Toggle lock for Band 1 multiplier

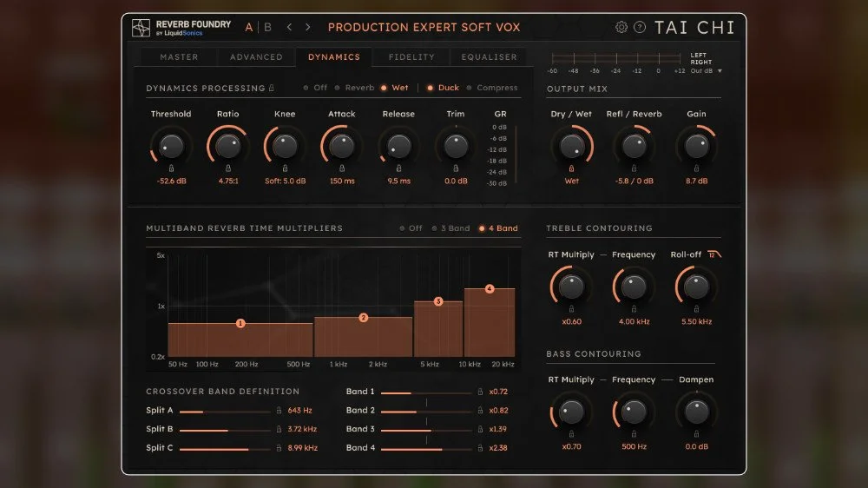coord(480,392)
